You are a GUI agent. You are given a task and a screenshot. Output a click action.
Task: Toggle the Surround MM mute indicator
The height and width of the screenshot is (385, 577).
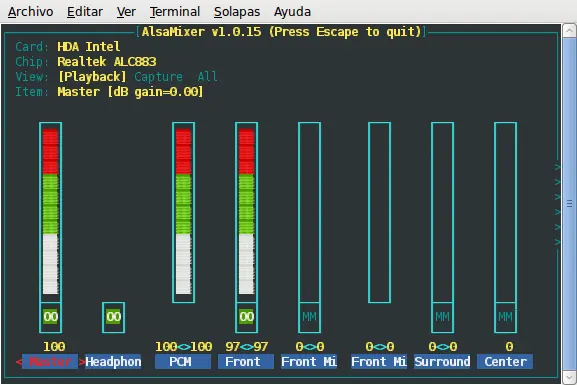click(442, 317)
